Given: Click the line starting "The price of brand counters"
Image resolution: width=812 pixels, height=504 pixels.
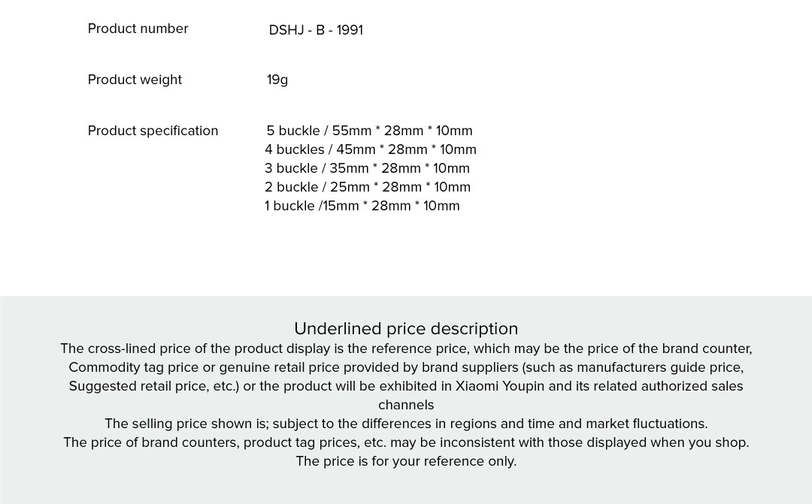Looking at the screenshot, I should pyautogui.click(x=406, y=442).
